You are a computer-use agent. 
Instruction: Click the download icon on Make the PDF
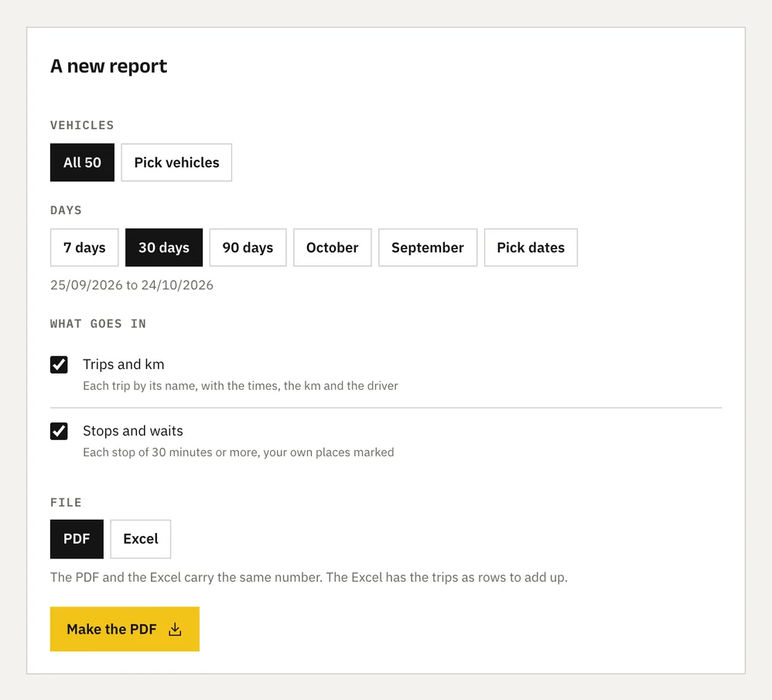(175, 630)
